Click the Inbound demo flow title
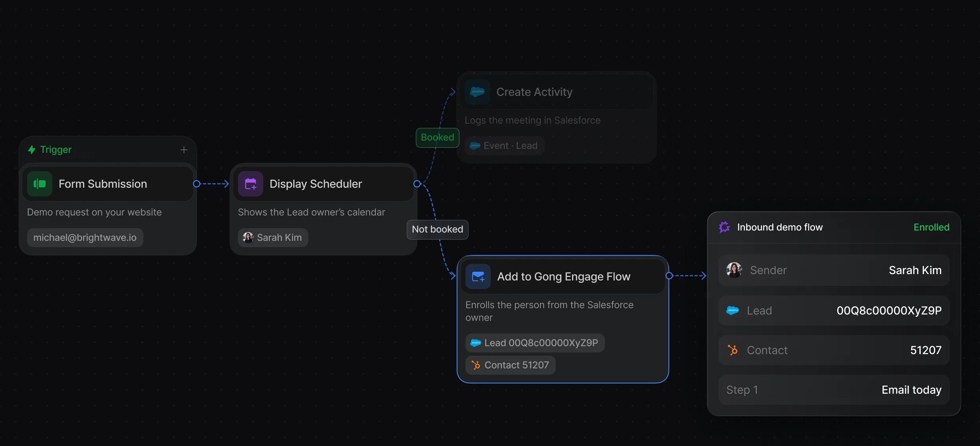Image resolution: width=980 pixels, height=446 pixels. point(780,227)
